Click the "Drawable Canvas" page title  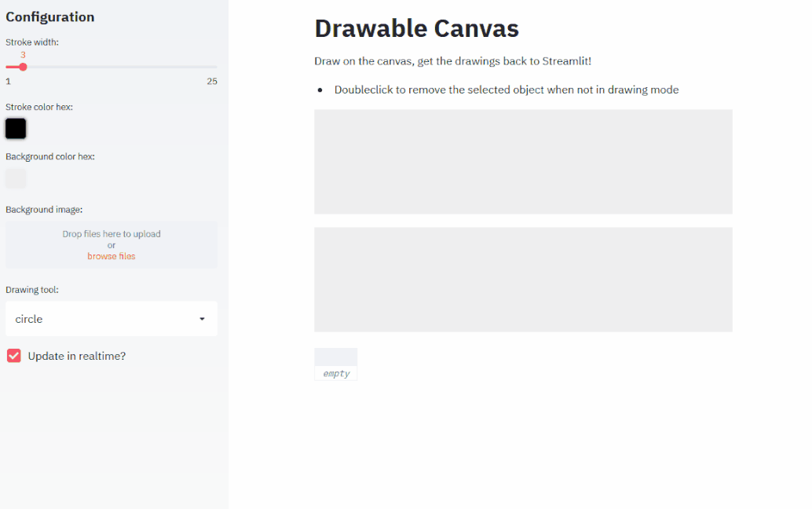tap(416, 28)
